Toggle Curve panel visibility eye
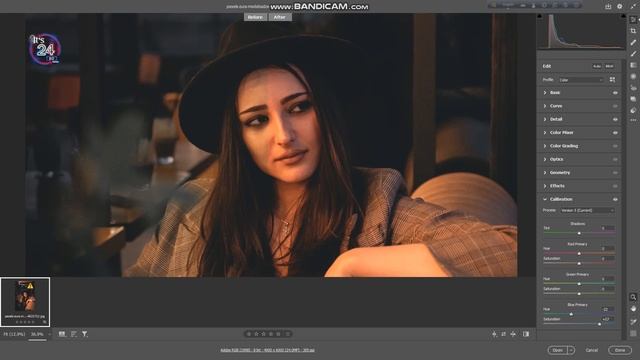 coord(615,106)
